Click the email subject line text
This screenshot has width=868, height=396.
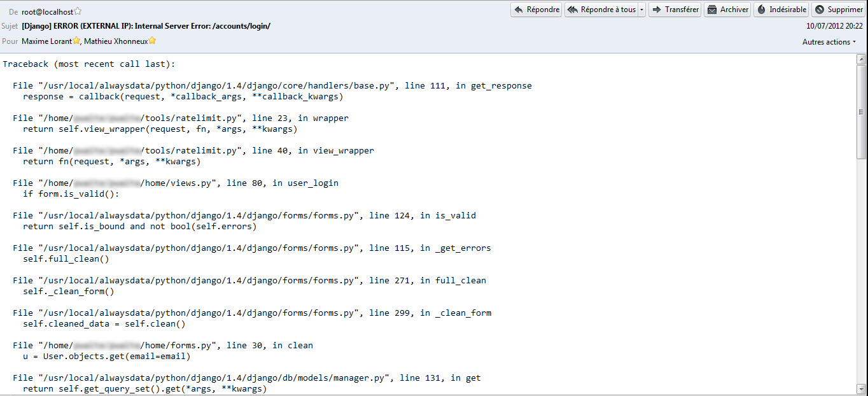(146, 26)
